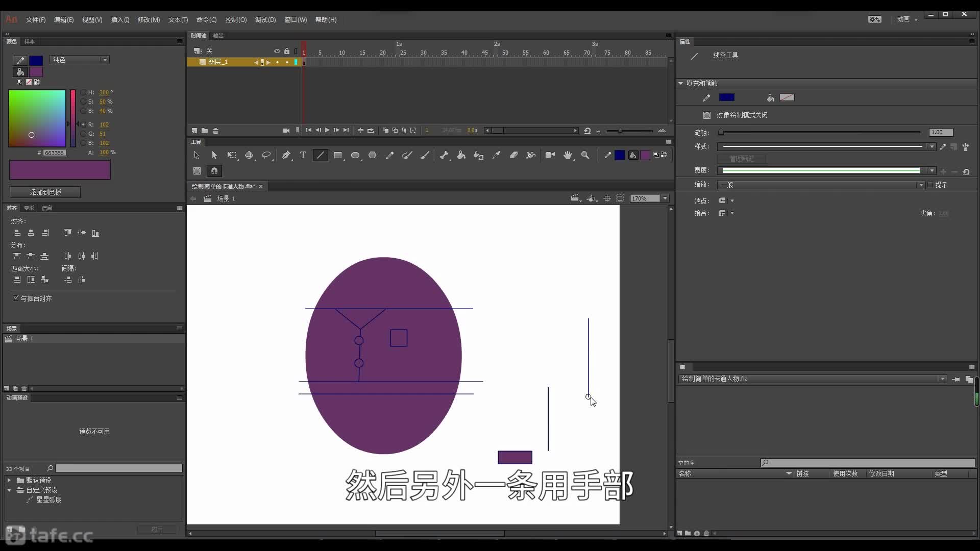Uncheck 与舞台对齐 checkbox
980x551 pixels.
[16, 298]
